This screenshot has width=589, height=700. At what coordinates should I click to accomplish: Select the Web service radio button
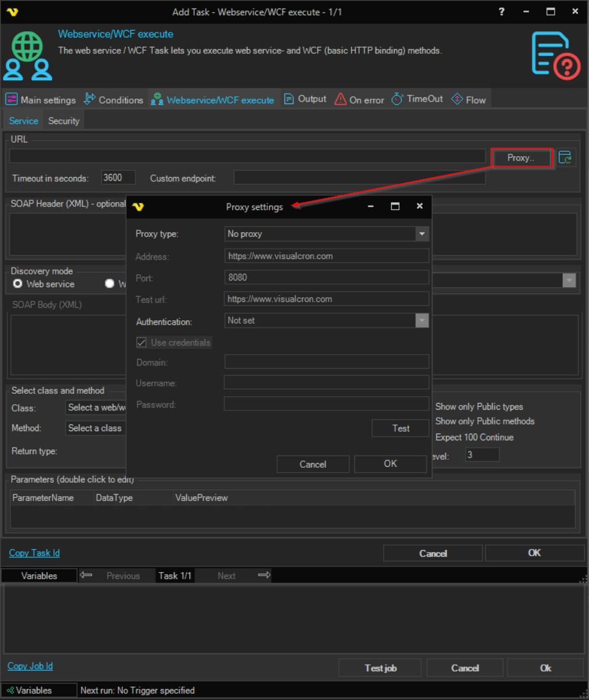(x=18, y=284)
